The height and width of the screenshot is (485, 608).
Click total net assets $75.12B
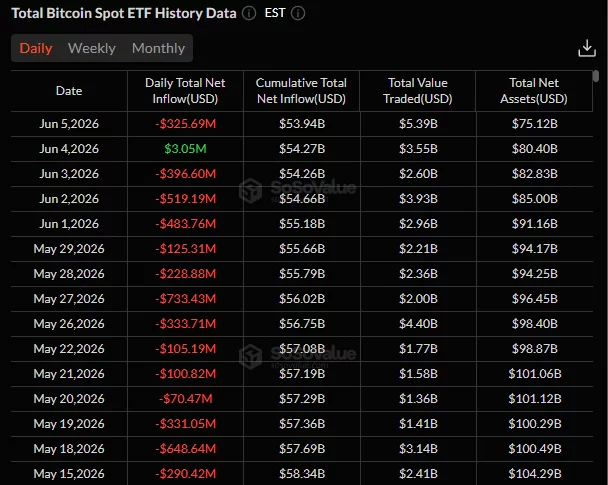click(535, 124)
